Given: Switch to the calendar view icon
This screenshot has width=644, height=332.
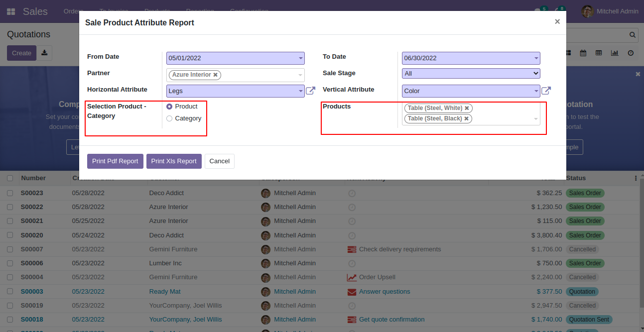Looking at the screenshot, I should [583, 53].
